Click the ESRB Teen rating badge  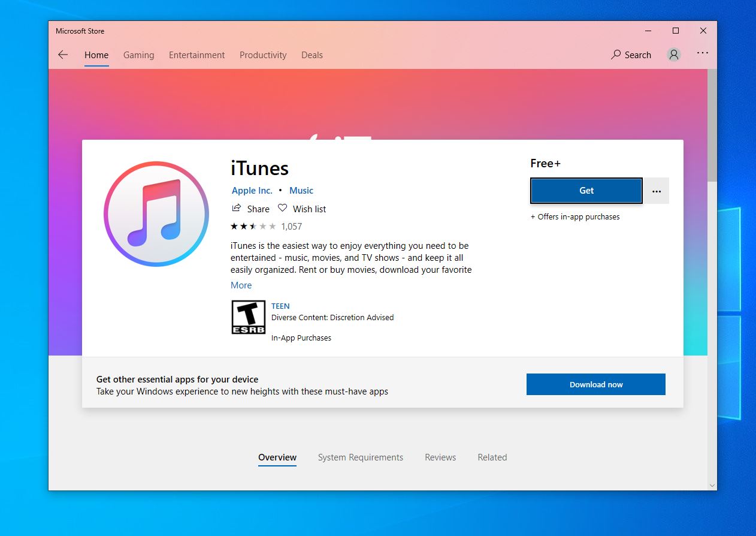click(248, 317)
